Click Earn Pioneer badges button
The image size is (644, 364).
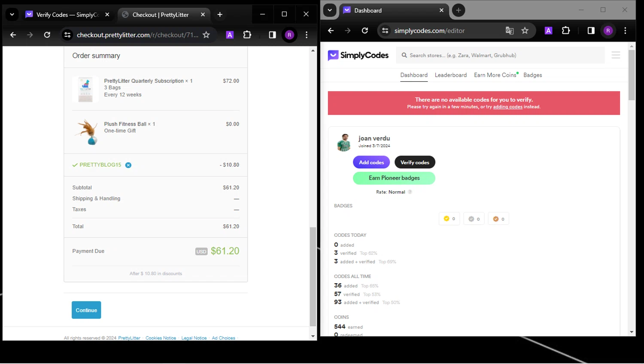394,178
